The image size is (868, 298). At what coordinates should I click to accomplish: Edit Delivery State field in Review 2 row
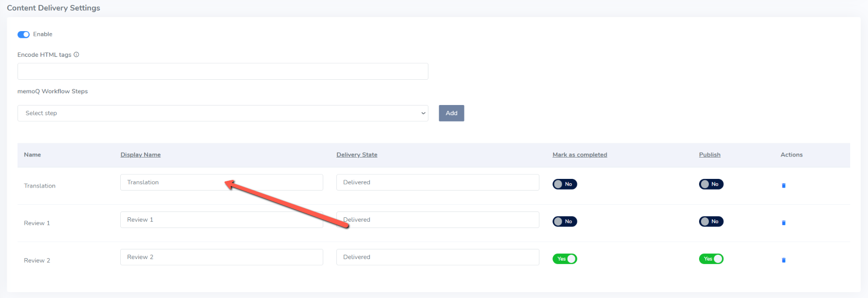pyautogui.click(x=438, y=257)
